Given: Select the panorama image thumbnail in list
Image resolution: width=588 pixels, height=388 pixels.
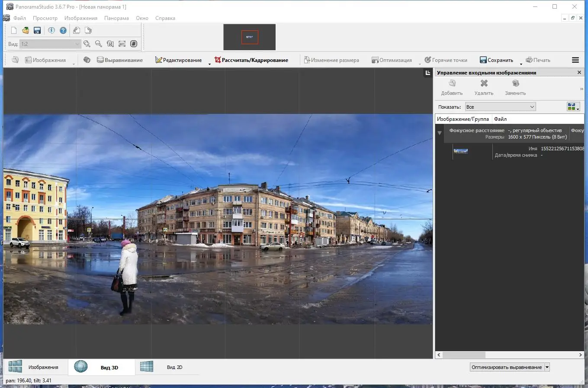Looking at the screenshot, I should [x=461, y=151].
